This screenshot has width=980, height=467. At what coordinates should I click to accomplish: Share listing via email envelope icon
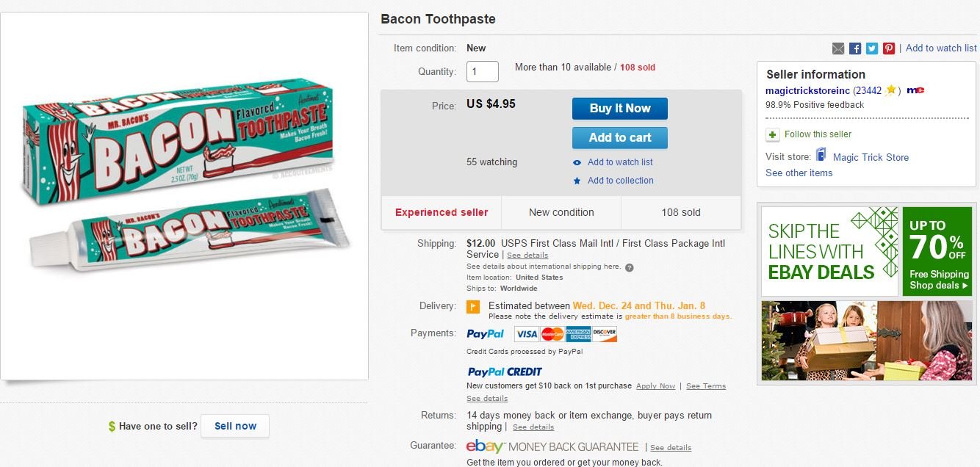click(838, 48)
